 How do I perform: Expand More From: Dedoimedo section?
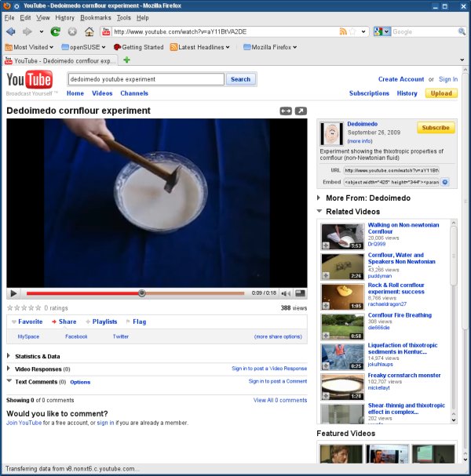(319, 198)
